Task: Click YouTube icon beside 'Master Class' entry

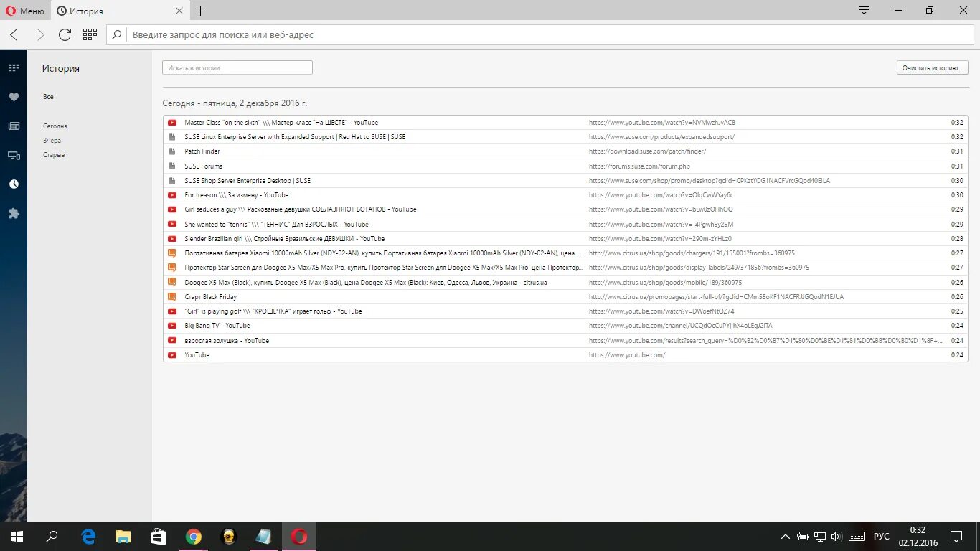Action: (172, 123)
